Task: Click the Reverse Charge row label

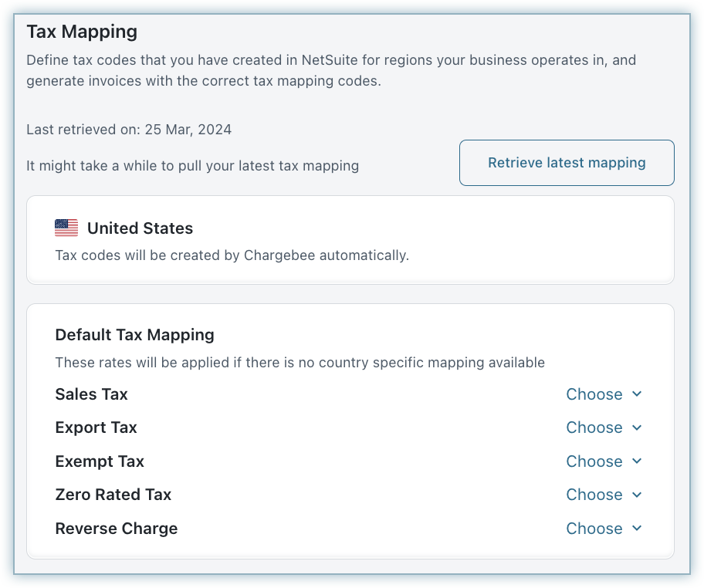Action: (x=116, y=529)
